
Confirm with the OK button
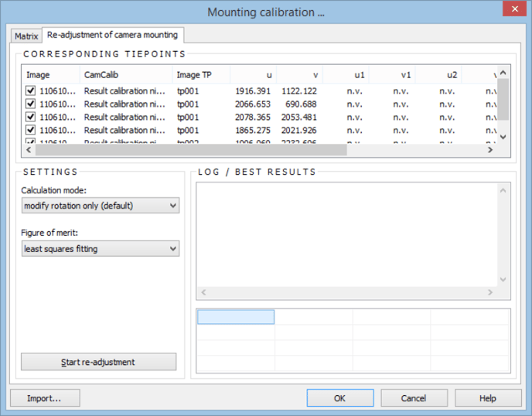click(339, 398)
